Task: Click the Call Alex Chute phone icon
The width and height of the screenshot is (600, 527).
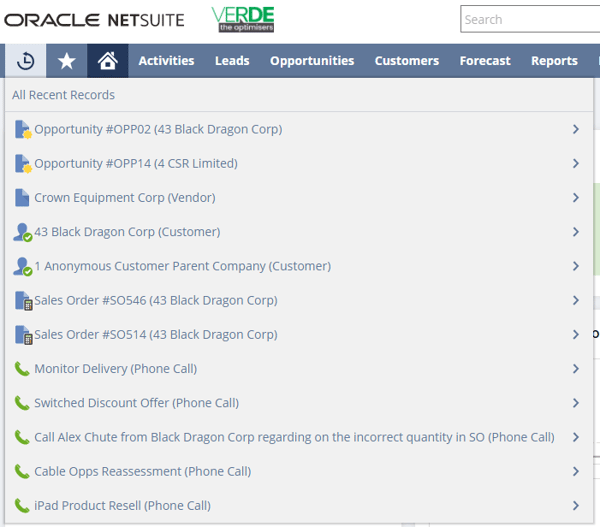Action: (x=22, y=437)
